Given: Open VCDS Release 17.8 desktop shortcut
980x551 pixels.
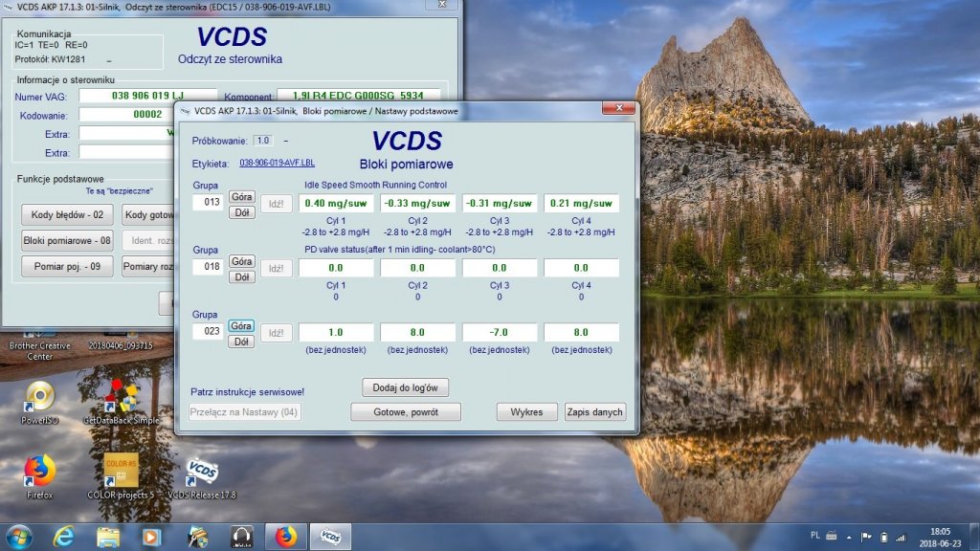Looking at the screenshot, I should point(202,477).
